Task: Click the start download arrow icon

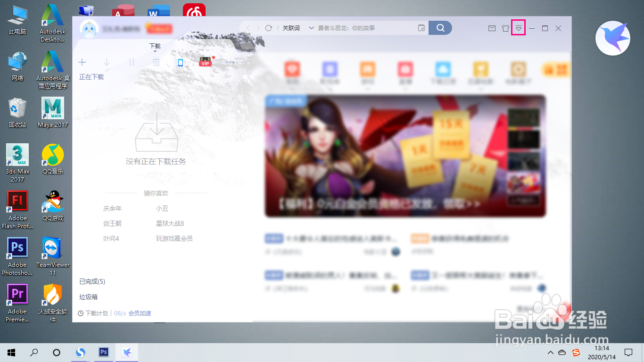Action: 107,62
